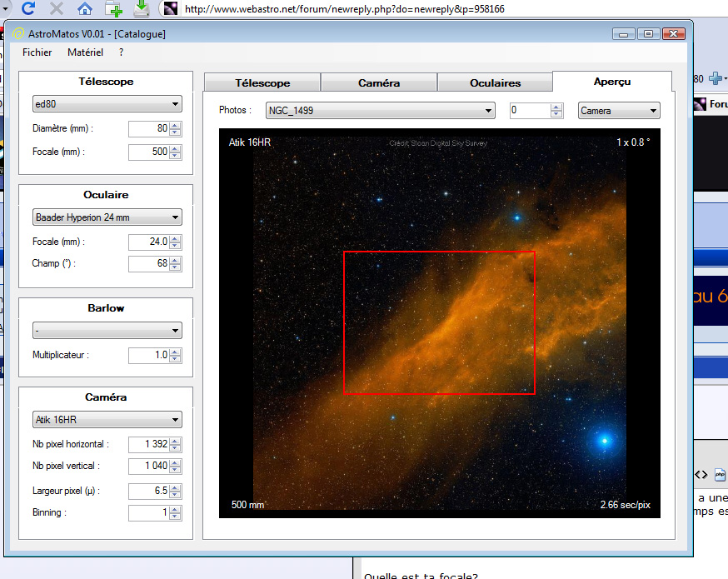This screenshot has width=728, height=579.
Task: Adjust the Multiplicateur spinner arrows
Action: pyautogui.click(x=175, y=355)
